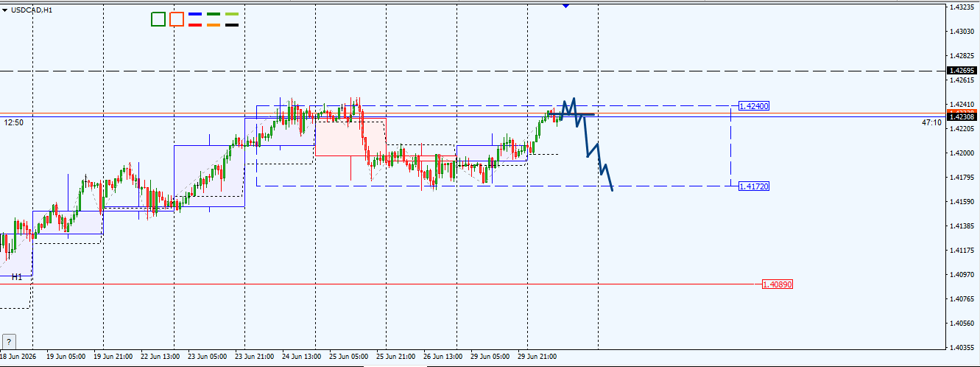Open the USDCAD,H1 chart dropdown arrow
The height and width of the screenshot is (367, 980).
[x=4, y=10]
